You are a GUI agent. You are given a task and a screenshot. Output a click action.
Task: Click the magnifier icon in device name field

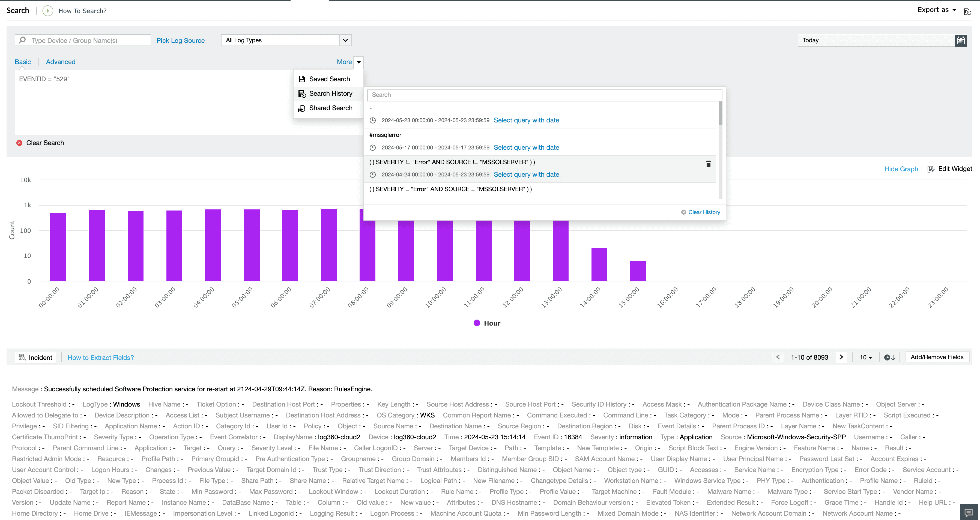[x=22, y=40]
